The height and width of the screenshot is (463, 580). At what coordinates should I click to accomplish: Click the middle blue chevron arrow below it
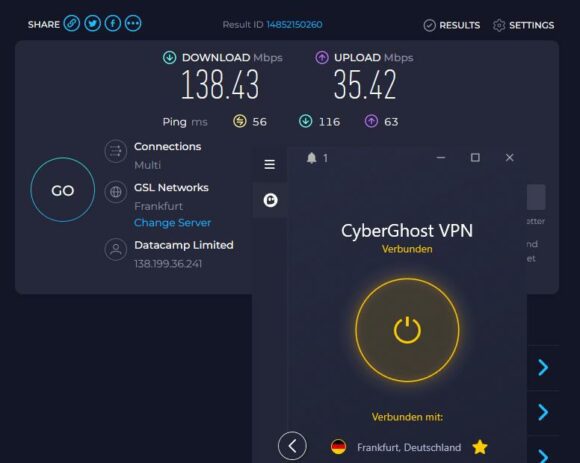click(x=543, y=412)
